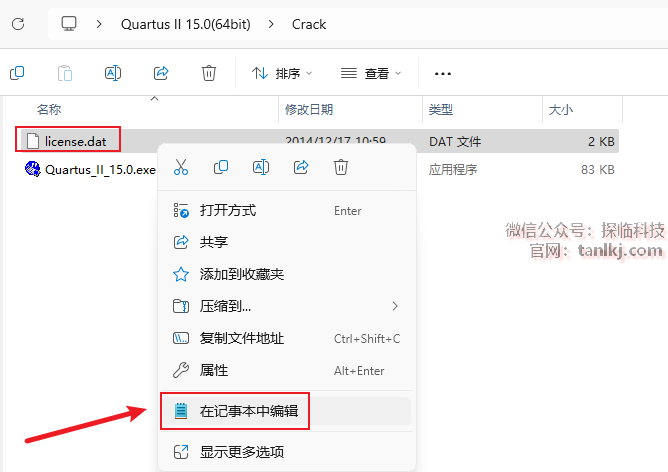Image resolution: width=668 pixels, height=472 pixels.
Task: Click the refresh icon in address bar
Action: click(18, 24)
